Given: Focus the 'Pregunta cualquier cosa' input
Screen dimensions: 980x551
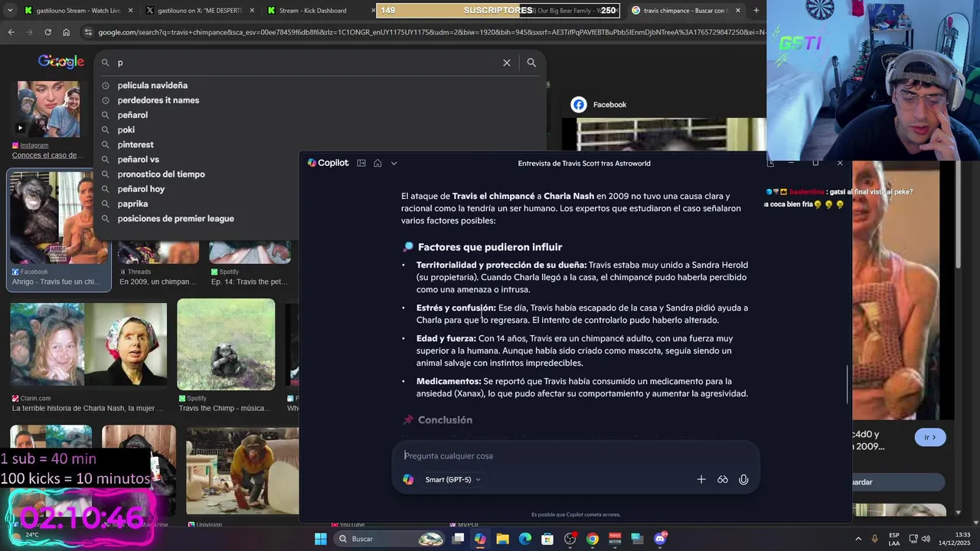Looking at the screenshot, I should (576, 456).
